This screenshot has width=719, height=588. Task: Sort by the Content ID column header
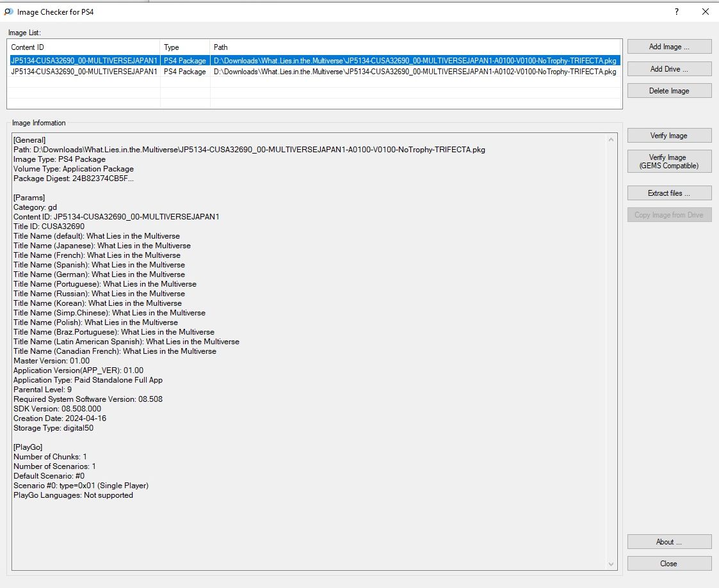coord(84,47)
